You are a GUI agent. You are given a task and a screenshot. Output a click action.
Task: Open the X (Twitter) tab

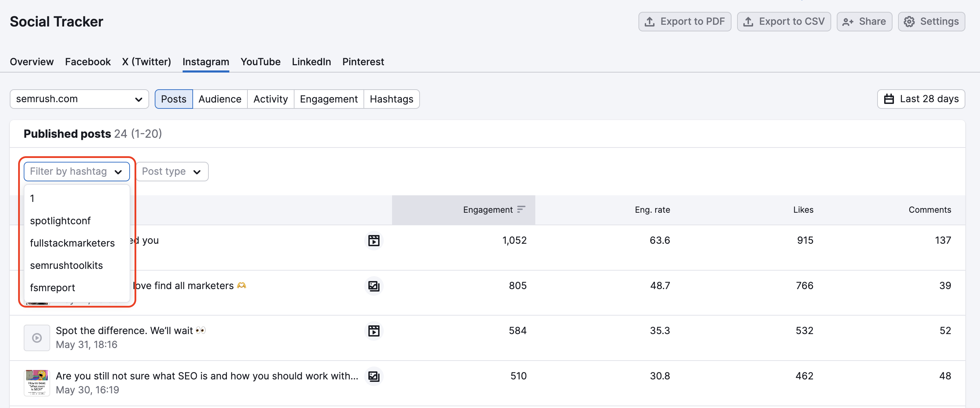coord(146,62)
